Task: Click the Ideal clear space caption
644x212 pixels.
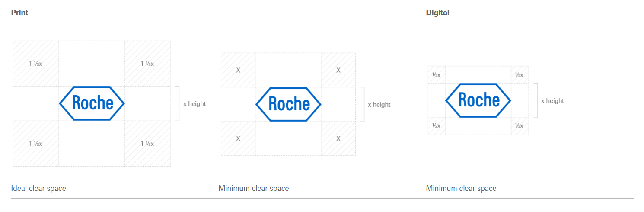Action: [x=38, y=188]
